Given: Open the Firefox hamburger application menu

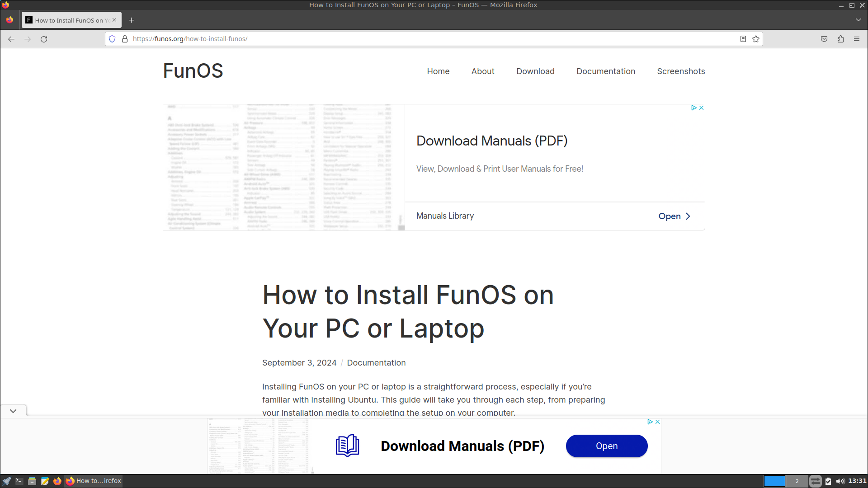Looking at the screenshot, I should coord(857,39).
